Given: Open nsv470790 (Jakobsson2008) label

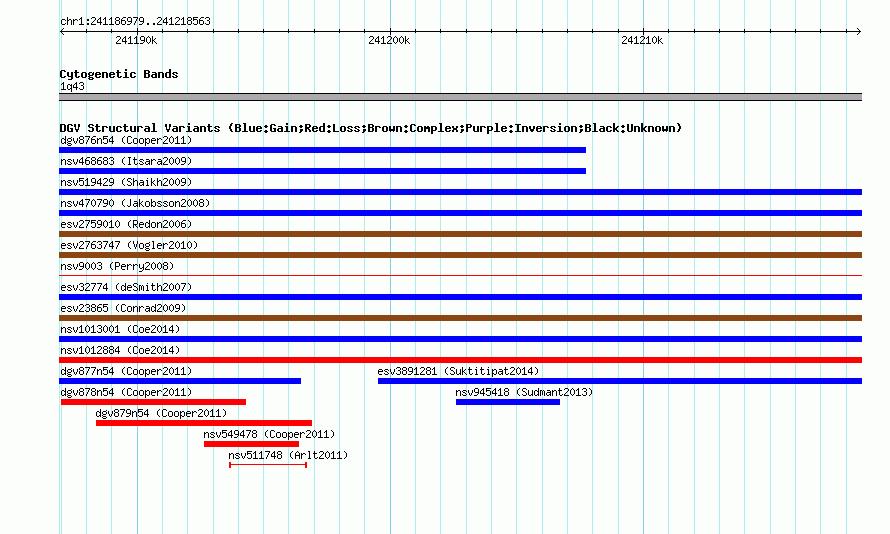Looking at the screenshot, I should pyautogui.click(x=135, y=203).
